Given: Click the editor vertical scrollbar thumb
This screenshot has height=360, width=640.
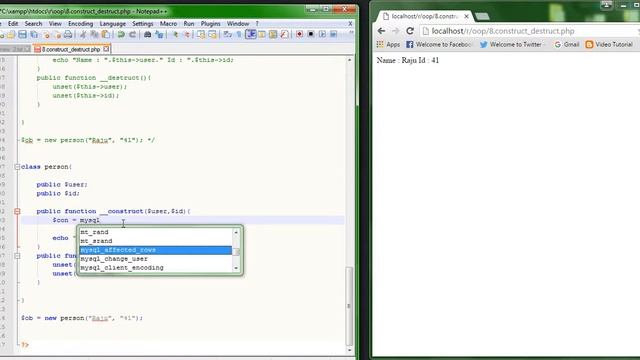Looking at the screenshot, I should pyautogui.click(x=349, y=306).
